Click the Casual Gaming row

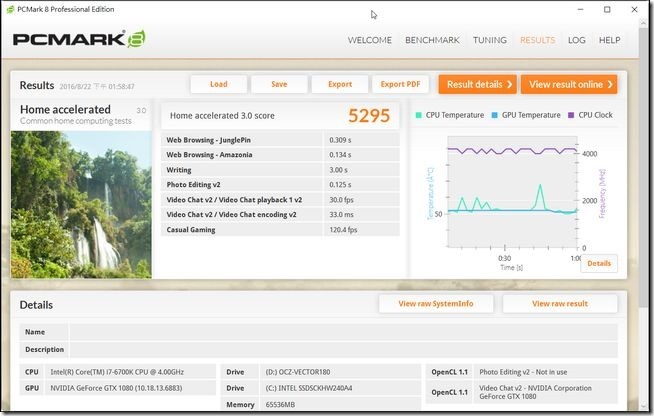click(x=280, y=229)
